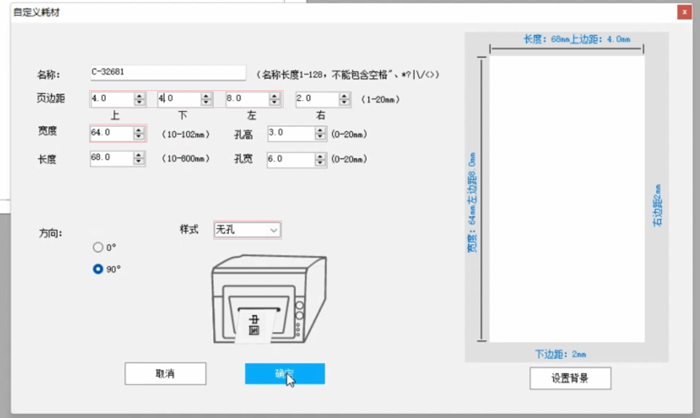Image resolution: width=700 pixels, height=418 pixels.
Task: Select the 90° direction radio button
Action: pos(98,269)
